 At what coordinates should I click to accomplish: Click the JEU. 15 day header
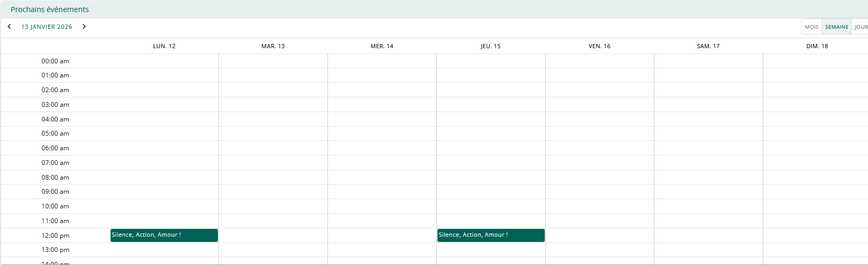point(491,46)
